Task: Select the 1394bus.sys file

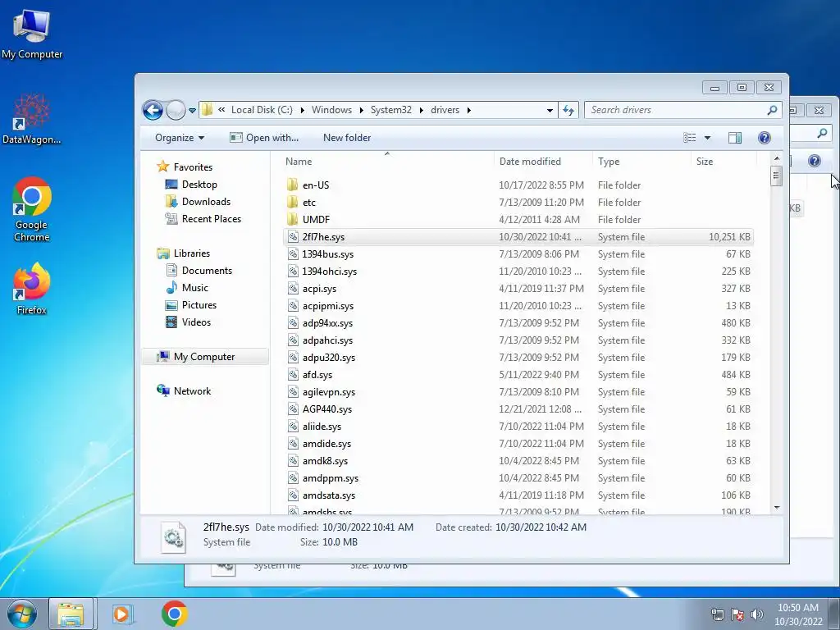Action: pyautogui.click(x=328, y=254)
